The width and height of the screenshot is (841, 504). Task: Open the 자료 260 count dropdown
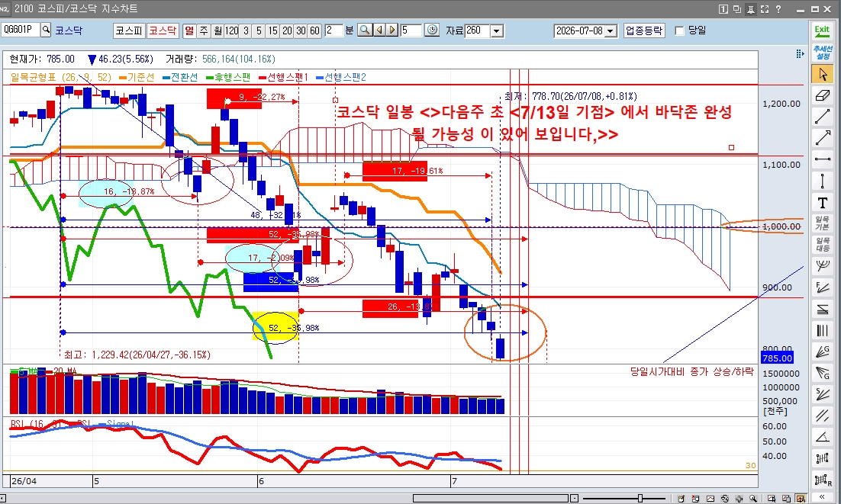497,31
